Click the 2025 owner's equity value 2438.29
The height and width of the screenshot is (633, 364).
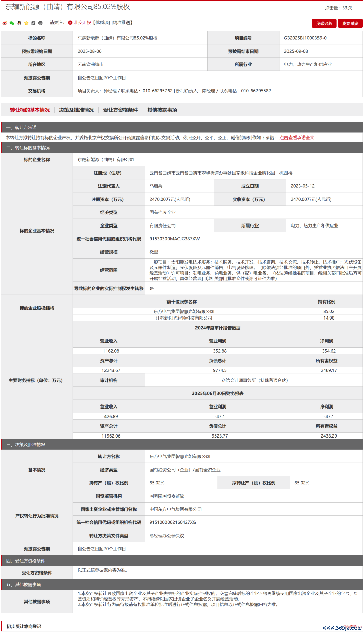coord(329,436)
